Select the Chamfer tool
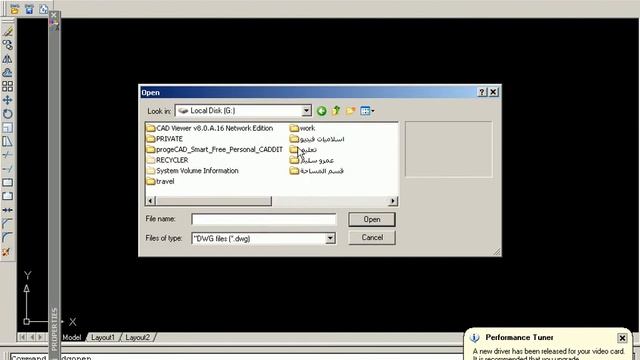640x360 pixels. [7, 224]
